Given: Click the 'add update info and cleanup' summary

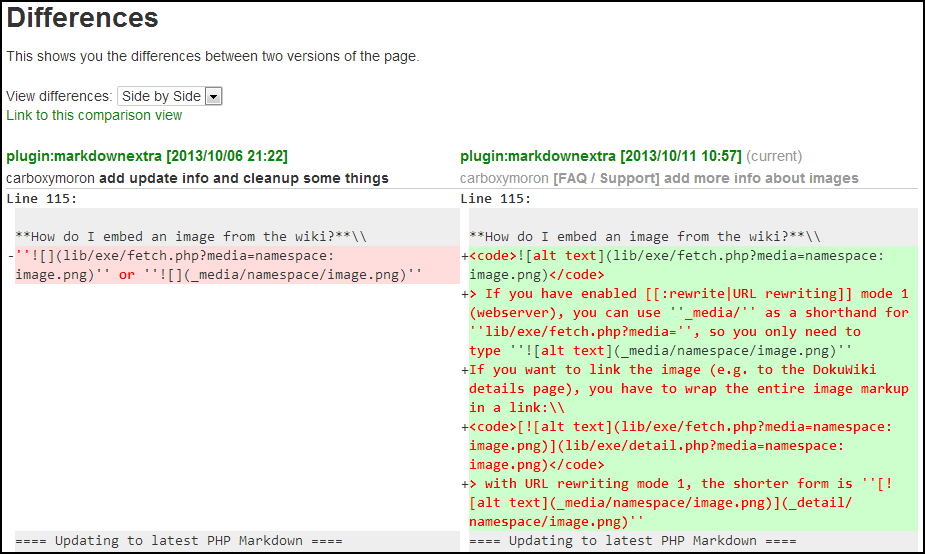Looking at the screenshot, I should click(243, 178).
